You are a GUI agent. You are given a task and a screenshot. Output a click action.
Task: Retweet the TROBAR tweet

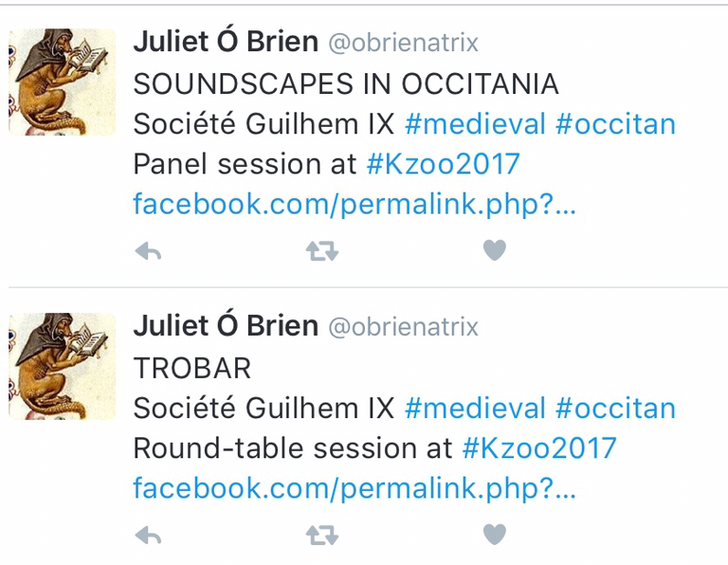point(321,536)
